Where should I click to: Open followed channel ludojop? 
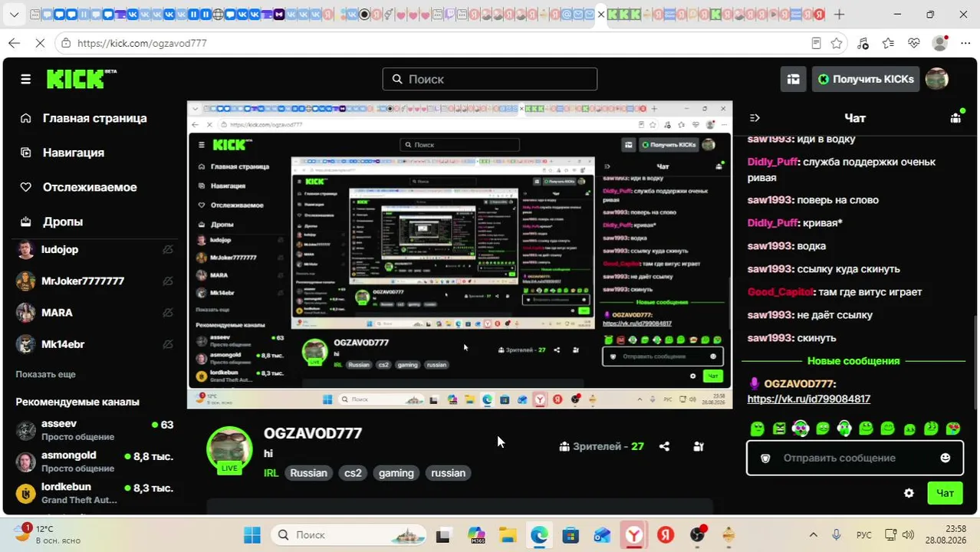tap(60, 250)
